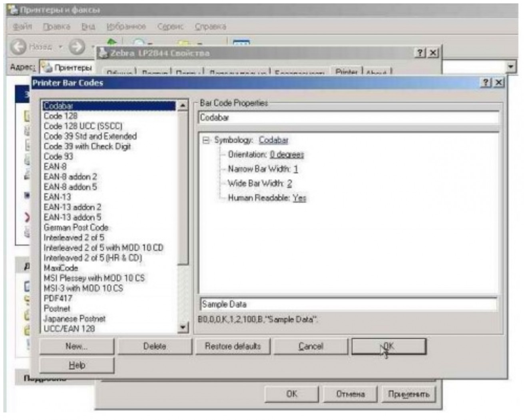524x420 pixels.
Task: Select Japanese Postnet entry
Action: [75, 318]
